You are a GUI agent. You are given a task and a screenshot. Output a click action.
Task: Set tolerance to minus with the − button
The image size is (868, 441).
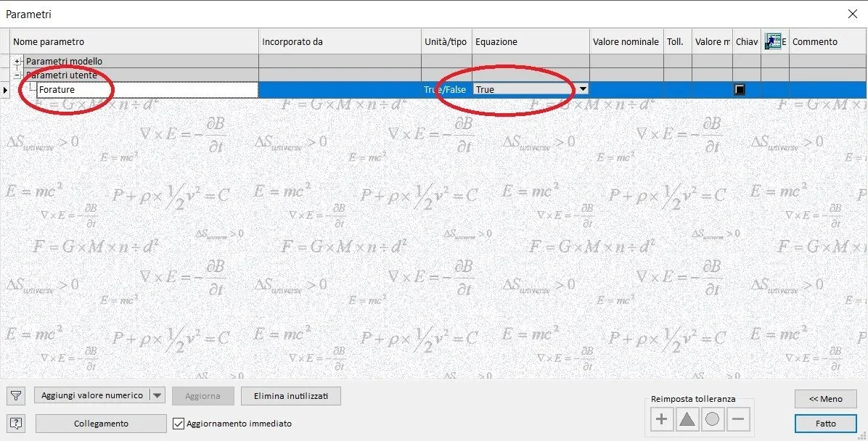click(x=738, y=419)
